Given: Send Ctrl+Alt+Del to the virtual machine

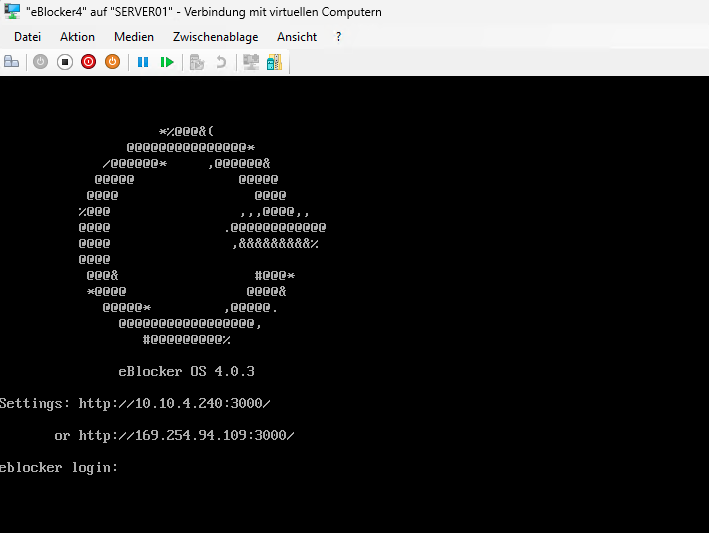Looking at the screenshot, I should point(12,62).
